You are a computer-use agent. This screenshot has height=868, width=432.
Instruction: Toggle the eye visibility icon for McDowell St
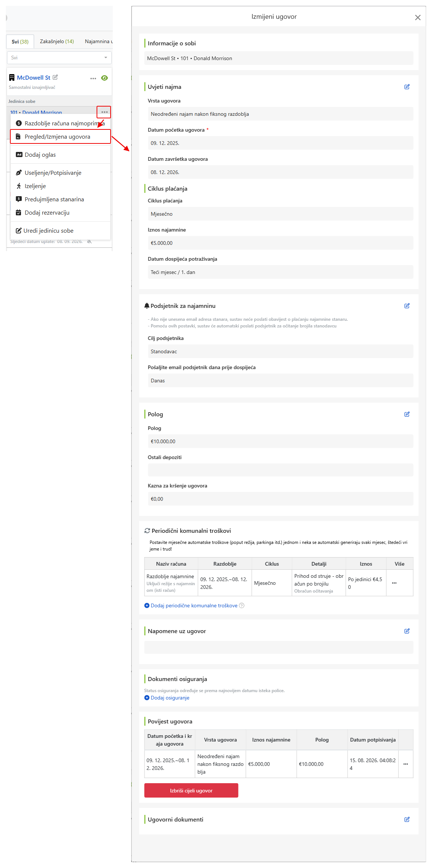(x=105, y=78)
